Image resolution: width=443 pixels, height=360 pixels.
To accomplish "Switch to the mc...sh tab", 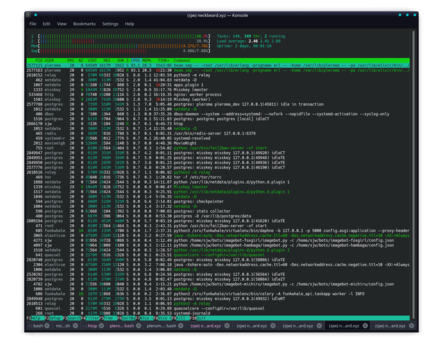I will (x=65, y=326).
